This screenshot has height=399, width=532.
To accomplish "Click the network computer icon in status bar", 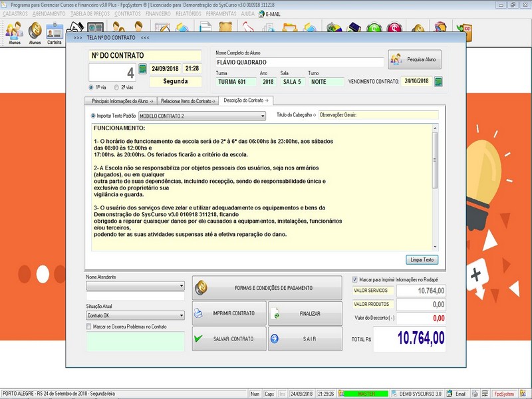I will pyautogui.click(x=485, y=394).
